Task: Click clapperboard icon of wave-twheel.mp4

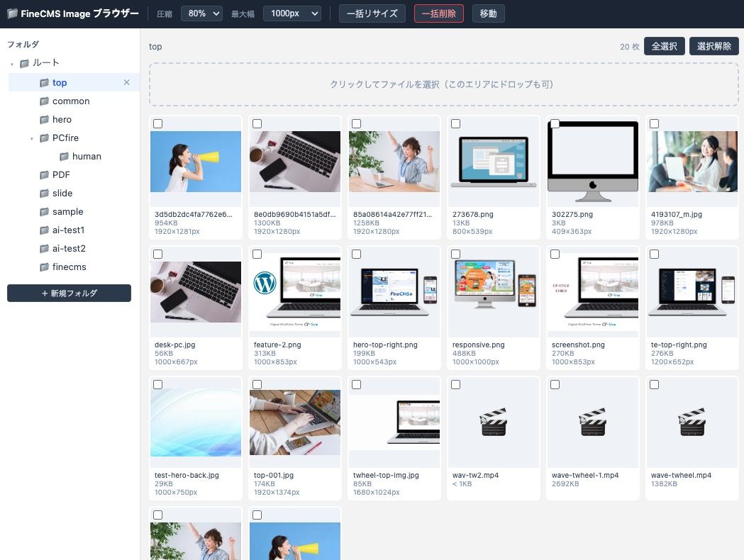Action: [692, 422]
